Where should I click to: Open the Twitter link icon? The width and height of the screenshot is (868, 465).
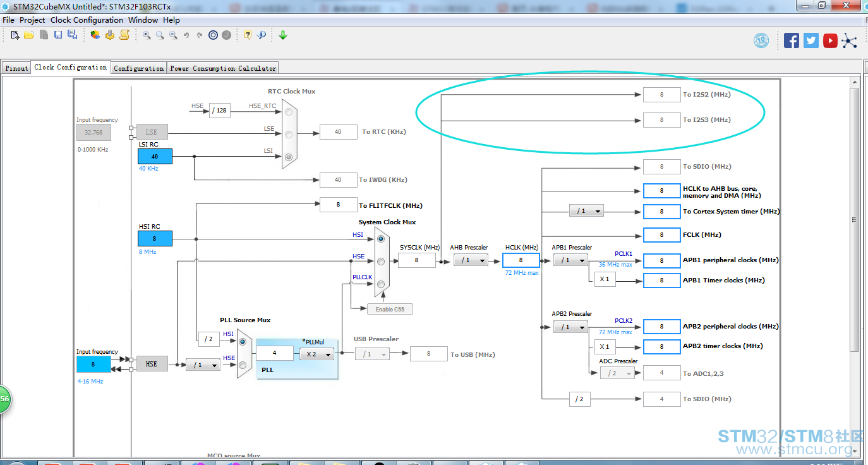click(x=811, y=40)
